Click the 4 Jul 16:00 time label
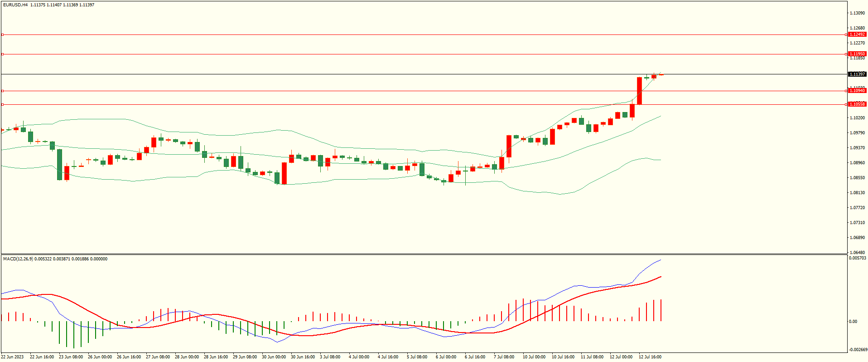Image resolution: width=868 pixels, height=362 pixels. [388, 357]
